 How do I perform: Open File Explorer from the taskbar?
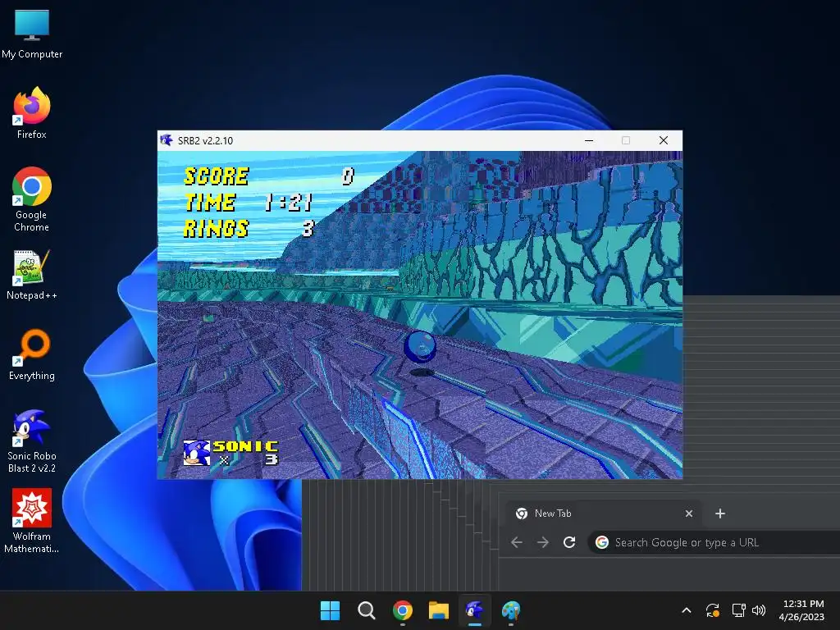[439, 610]
